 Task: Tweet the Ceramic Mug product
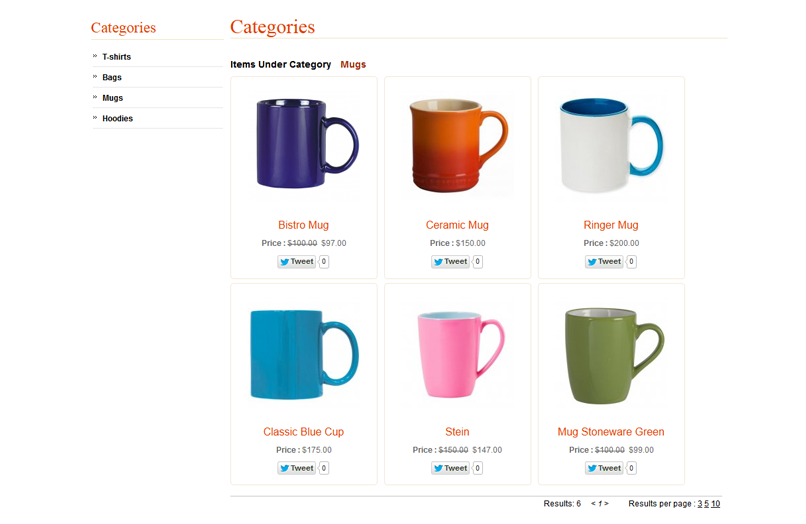(450, 262)
